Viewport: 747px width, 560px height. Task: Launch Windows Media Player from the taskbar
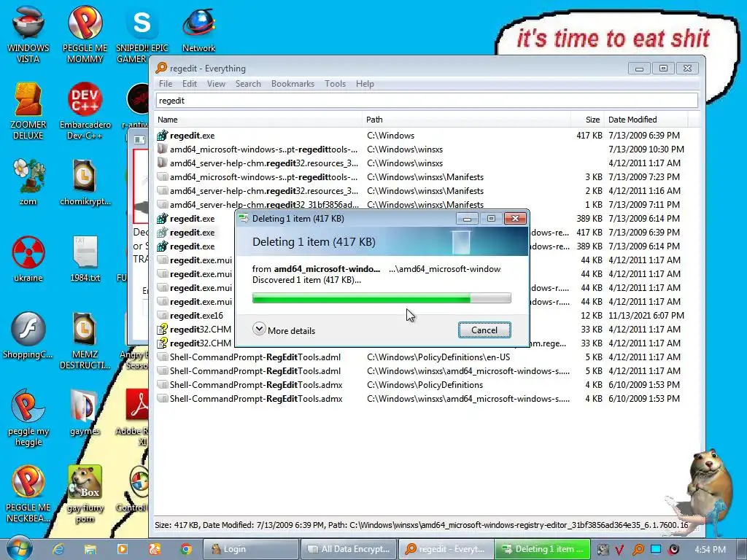(x=123, y=549)
